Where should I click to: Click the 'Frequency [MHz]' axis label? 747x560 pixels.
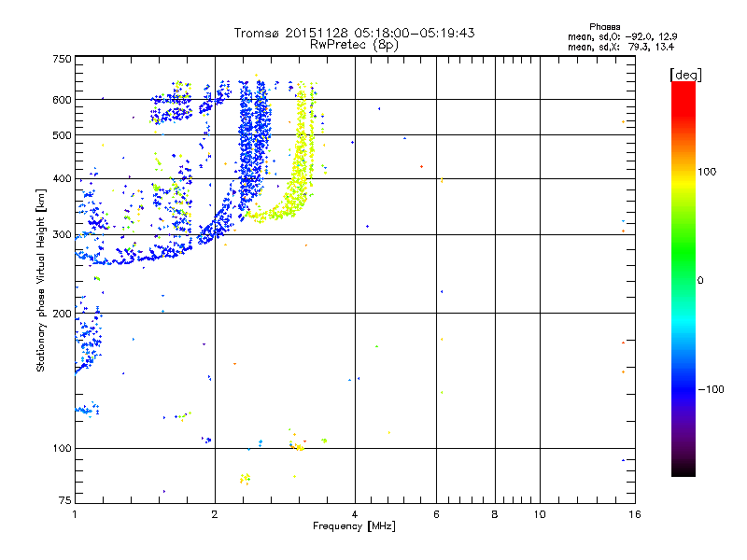(x=354, y=526)
